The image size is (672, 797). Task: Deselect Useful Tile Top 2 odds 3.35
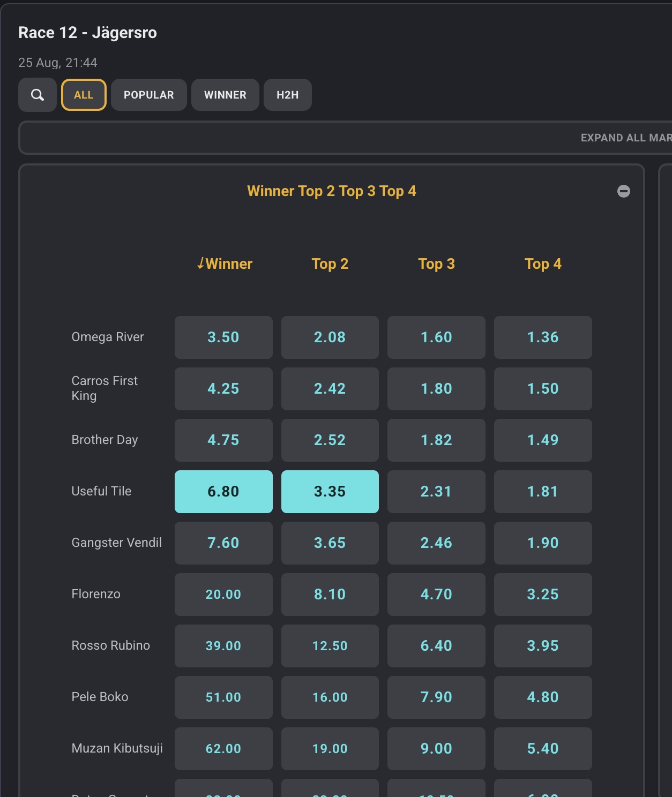330,492
